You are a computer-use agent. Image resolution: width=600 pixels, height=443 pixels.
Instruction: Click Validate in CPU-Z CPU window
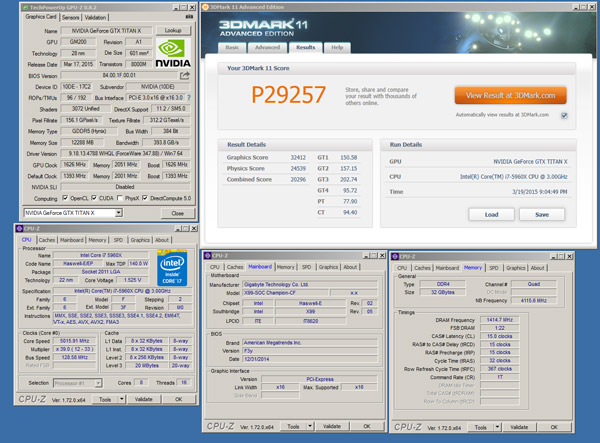tap(143, 399)
